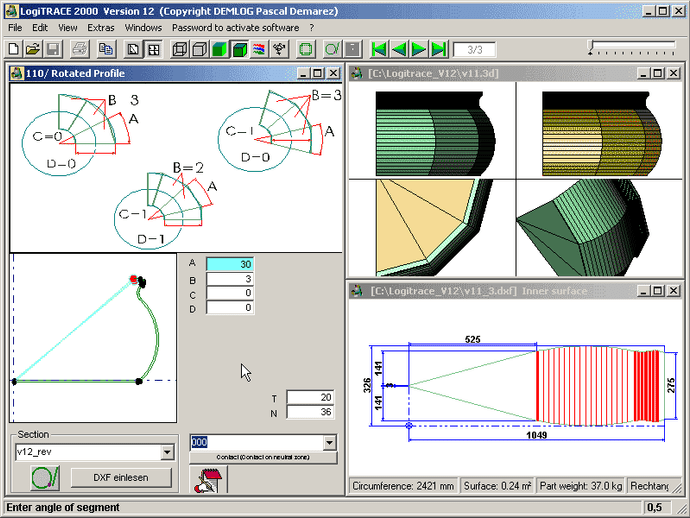Maximize the Rotated Profile window
Screen dimensions: 690x518
click(x=318, y=73)
